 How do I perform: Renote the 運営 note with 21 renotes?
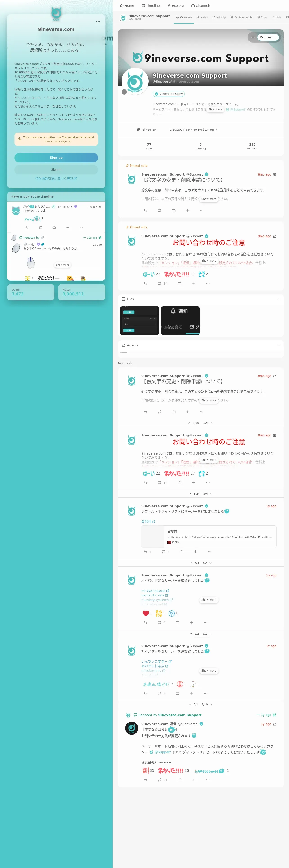(163, 780)
